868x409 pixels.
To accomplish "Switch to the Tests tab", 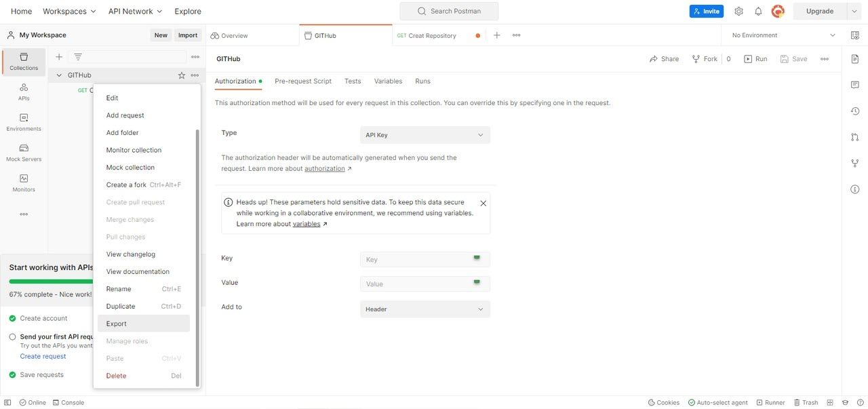I will coord(351,80).
